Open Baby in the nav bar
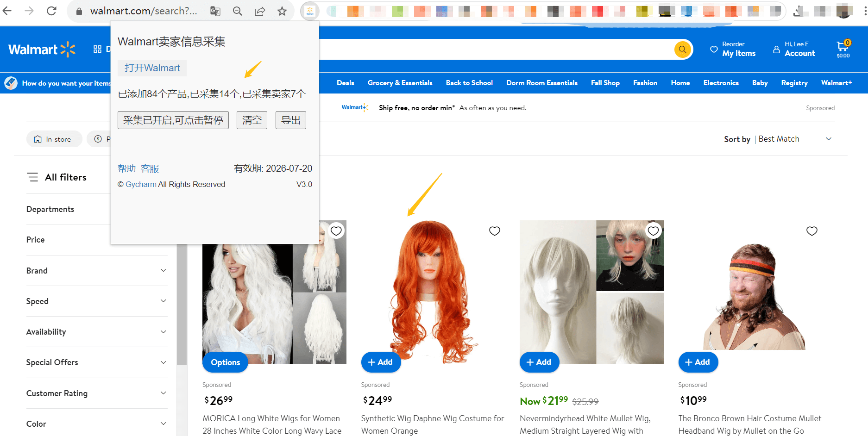This screenshot has height=436, width=868. pyautogui.click(x=760, y=83)
